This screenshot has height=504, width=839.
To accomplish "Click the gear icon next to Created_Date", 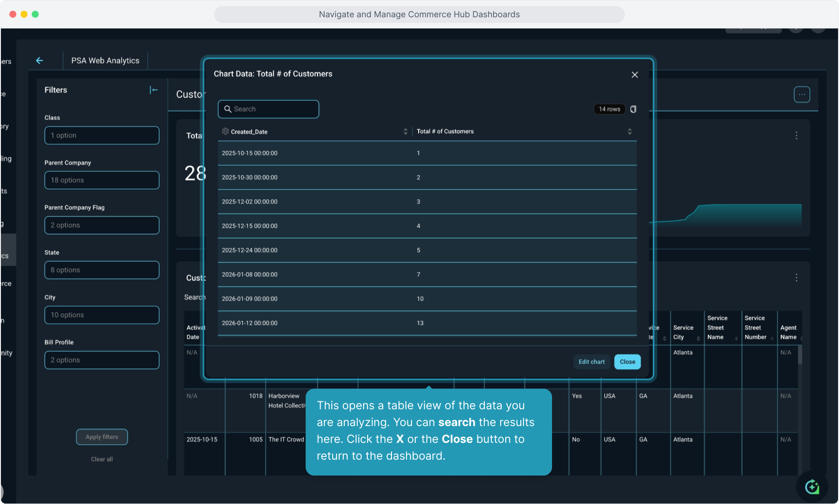I will coord(225,132).
